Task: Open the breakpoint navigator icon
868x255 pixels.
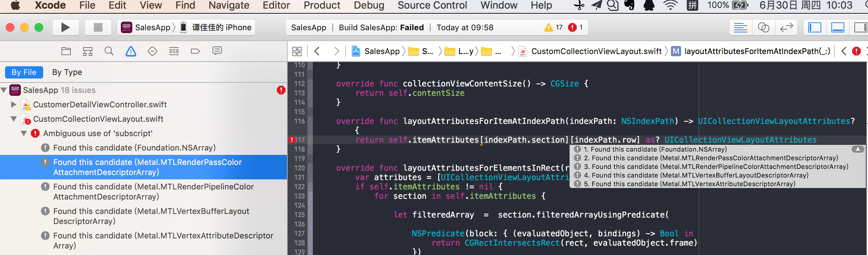Action: (195, 51)
